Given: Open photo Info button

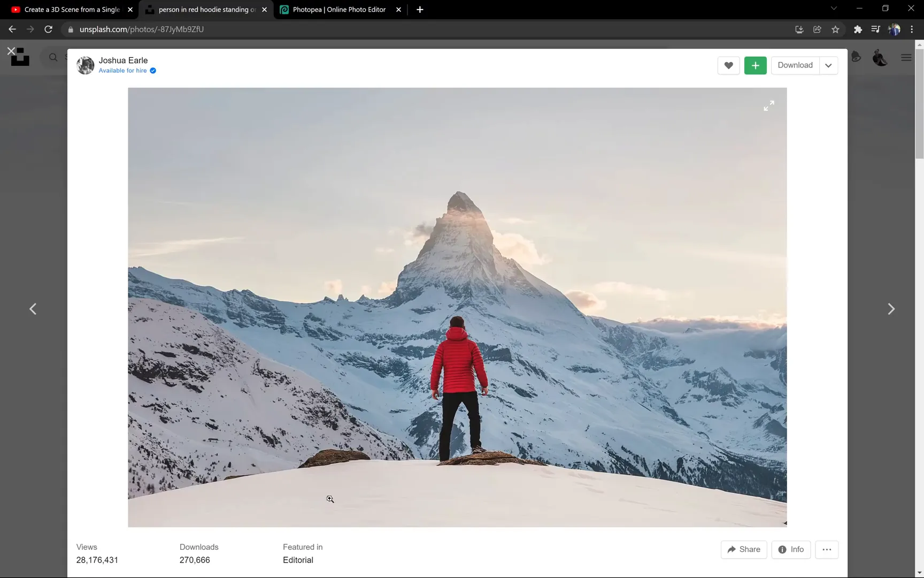Looking at the screenshot, I should [x=791, y=550].
